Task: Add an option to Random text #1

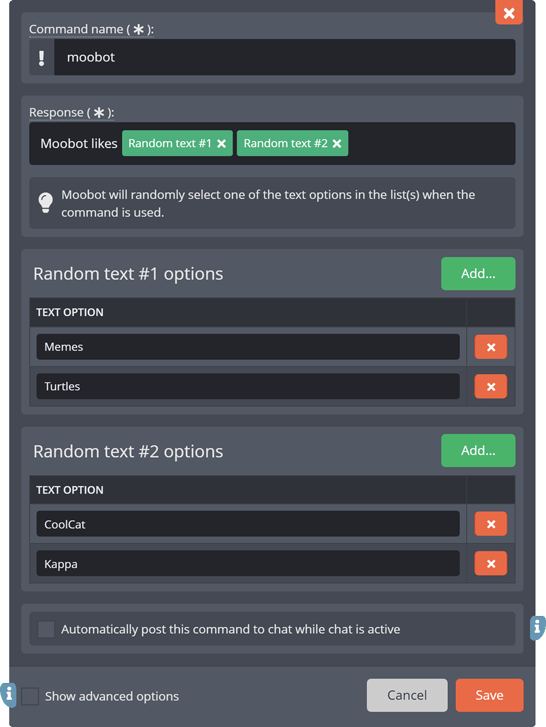Action: 478,274
